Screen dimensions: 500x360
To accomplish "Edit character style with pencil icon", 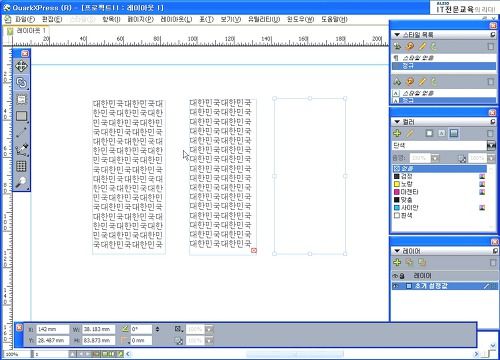I will pos(422,82).
